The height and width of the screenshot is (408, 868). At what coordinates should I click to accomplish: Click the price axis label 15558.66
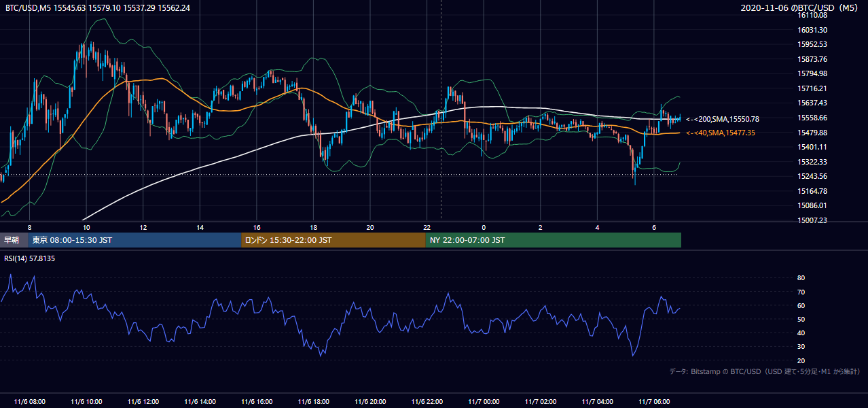point(812,118)
